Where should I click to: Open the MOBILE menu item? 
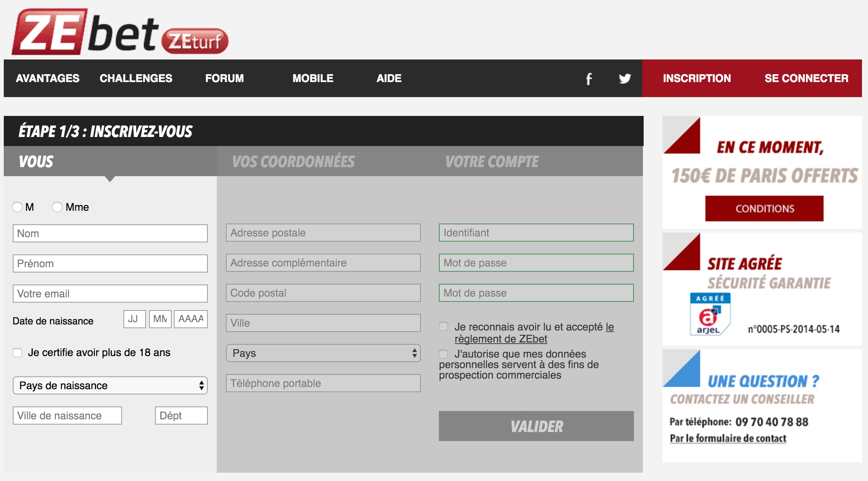tap(313, 78)
